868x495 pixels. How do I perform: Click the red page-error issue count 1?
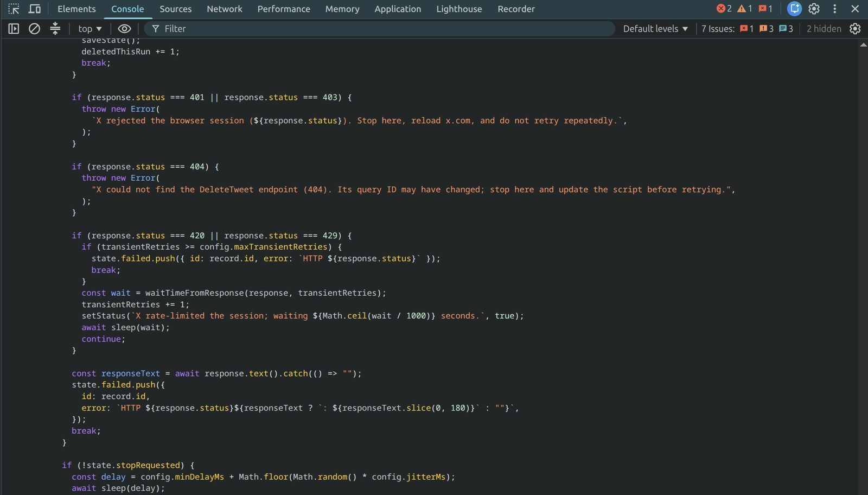point(747,29)
